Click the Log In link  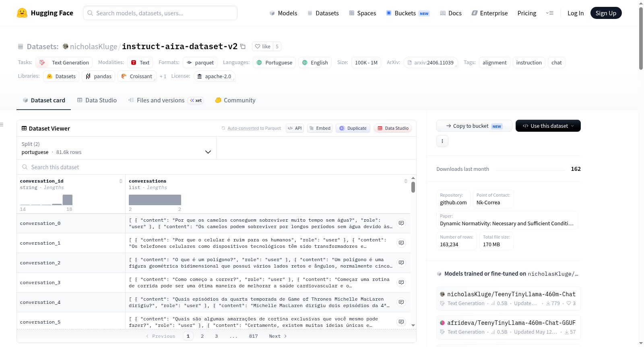pos(576,13)
